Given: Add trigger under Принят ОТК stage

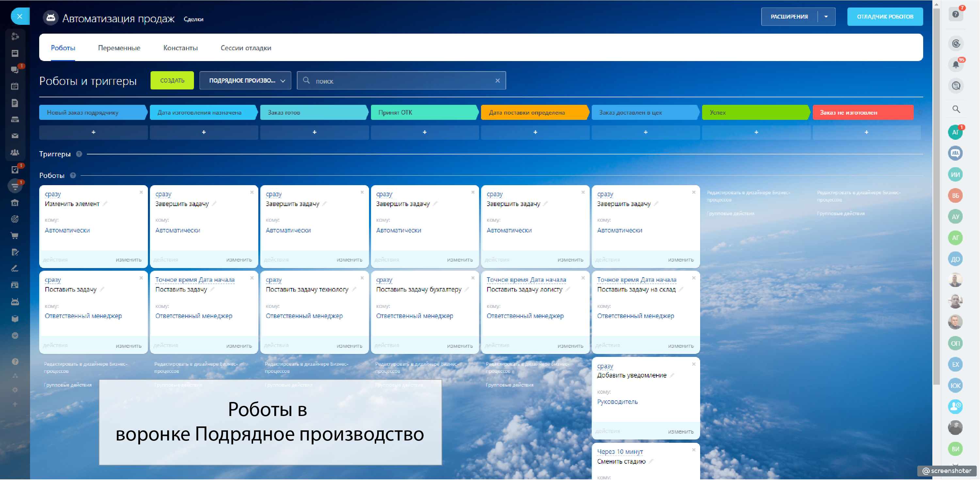Looking at the screenshot, I should [425, 132].
